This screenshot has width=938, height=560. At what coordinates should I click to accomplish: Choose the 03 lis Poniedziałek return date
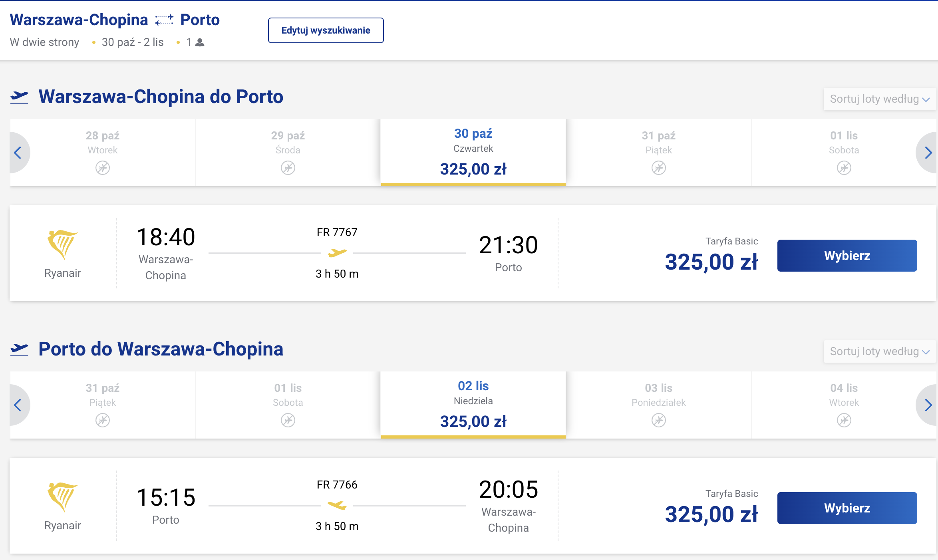pyautogui.click(x=659, y=405)
